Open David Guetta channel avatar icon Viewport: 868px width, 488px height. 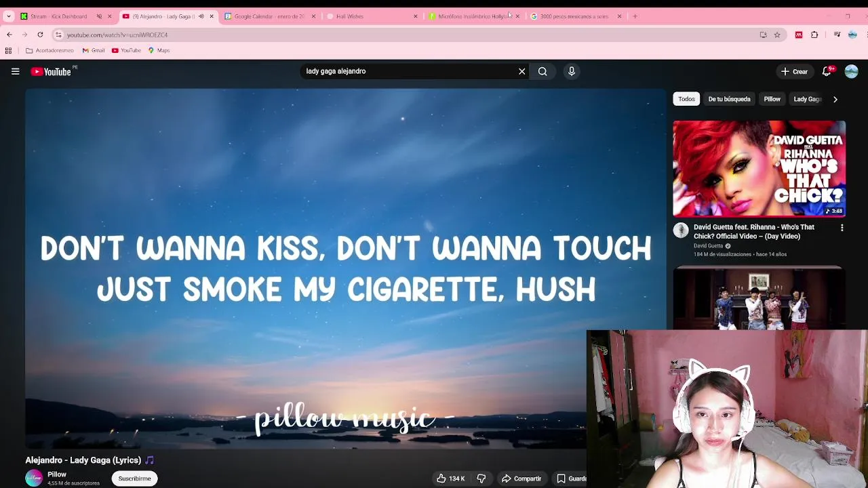(x=681, y=230)
